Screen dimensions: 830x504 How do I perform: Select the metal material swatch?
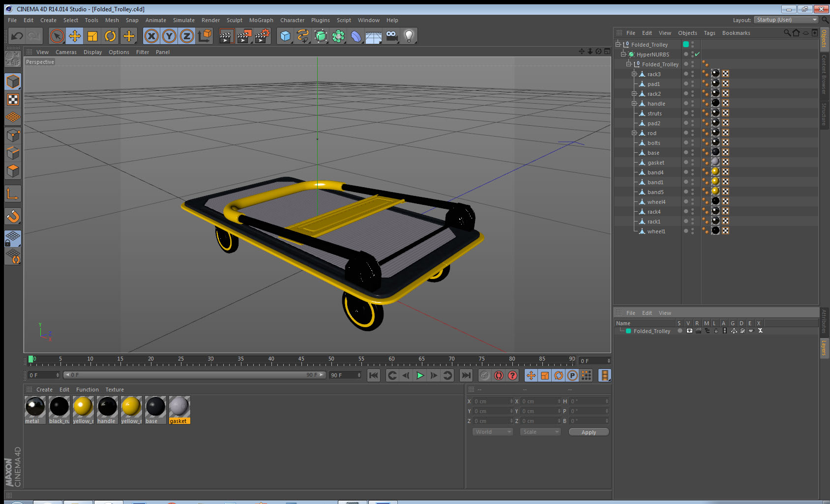35,410
